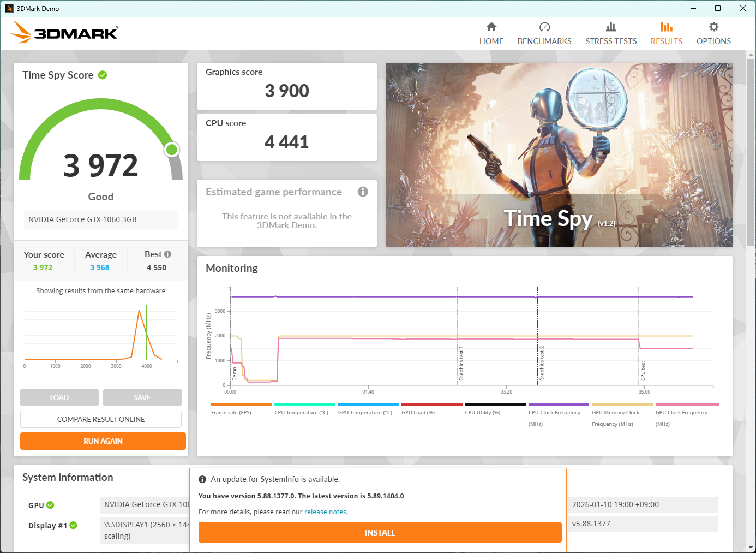This screenshot has height=553, width=756.
Task: Click COMPARE RESULT ONLINE button
Action: click(x=101, y=419)
